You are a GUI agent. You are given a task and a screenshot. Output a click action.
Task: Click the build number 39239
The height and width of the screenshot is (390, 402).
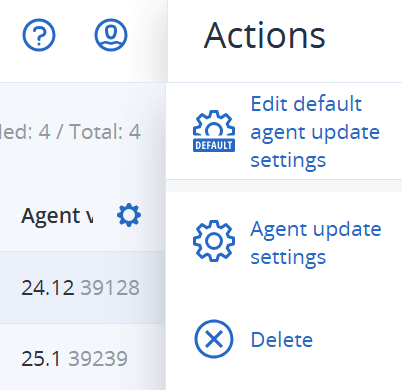(x=98, y=359)
